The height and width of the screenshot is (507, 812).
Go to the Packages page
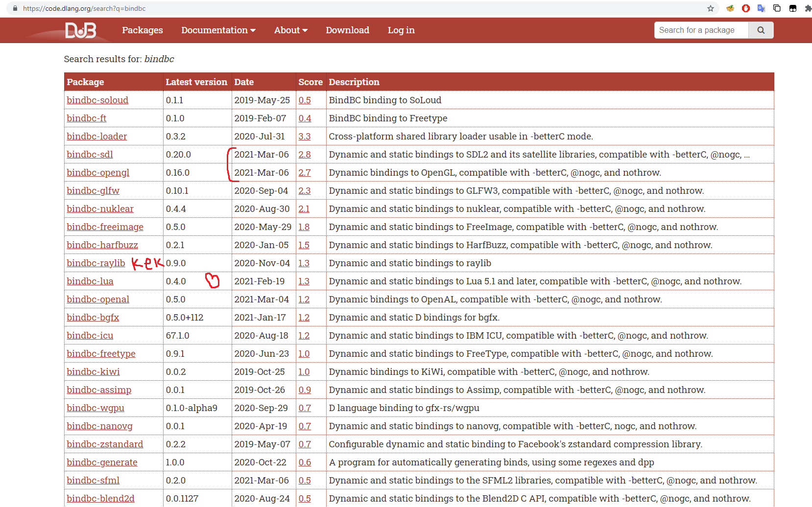coord(143,30)
